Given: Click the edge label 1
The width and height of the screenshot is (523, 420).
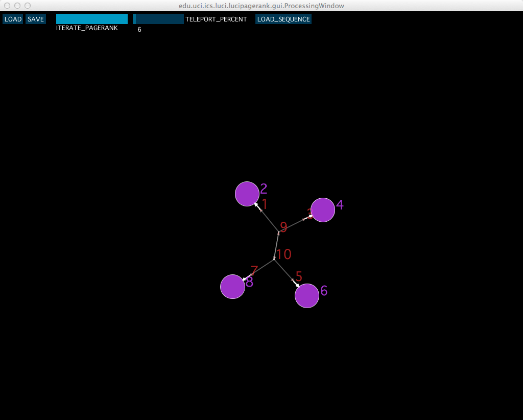Looking at the screenshot, I should click(x=265, y=204).
